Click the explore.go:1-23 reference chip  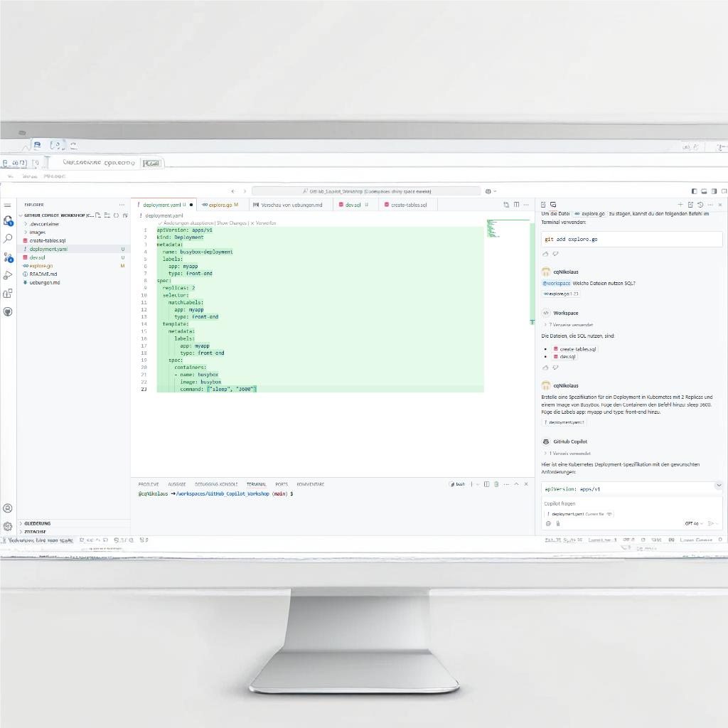click(562, 294)
